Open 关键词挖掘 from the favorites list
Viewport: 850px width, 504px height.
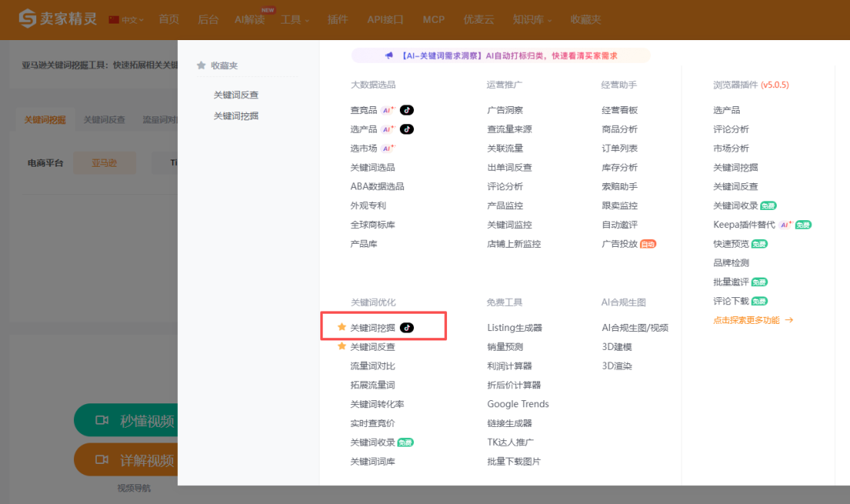pyautogui.click(x=236, y=116)
